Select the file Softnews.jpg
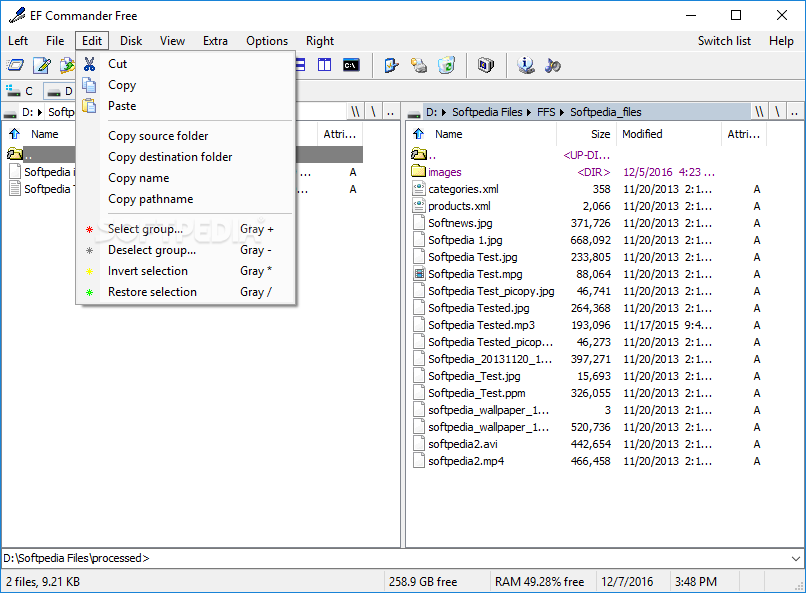Viewport: 806px width, 593px height. 460,223
